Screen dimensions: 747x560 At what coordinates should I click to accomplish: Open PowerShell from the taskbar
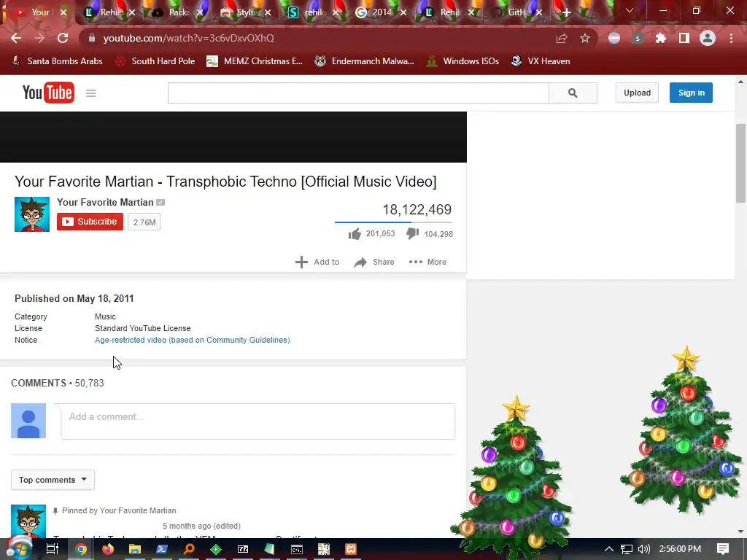162,549
